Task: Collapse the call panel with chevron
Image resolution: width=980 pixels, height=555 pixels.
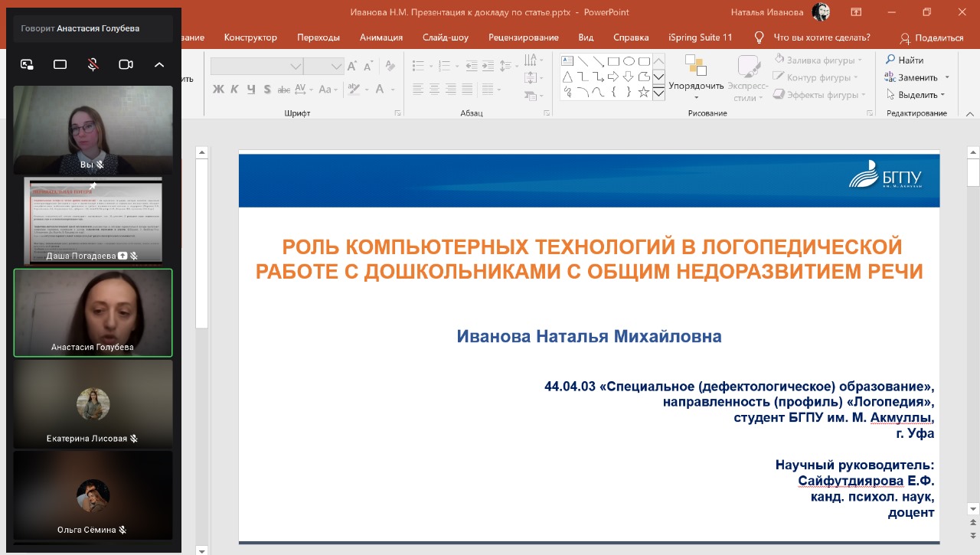Action: [159, 65]
